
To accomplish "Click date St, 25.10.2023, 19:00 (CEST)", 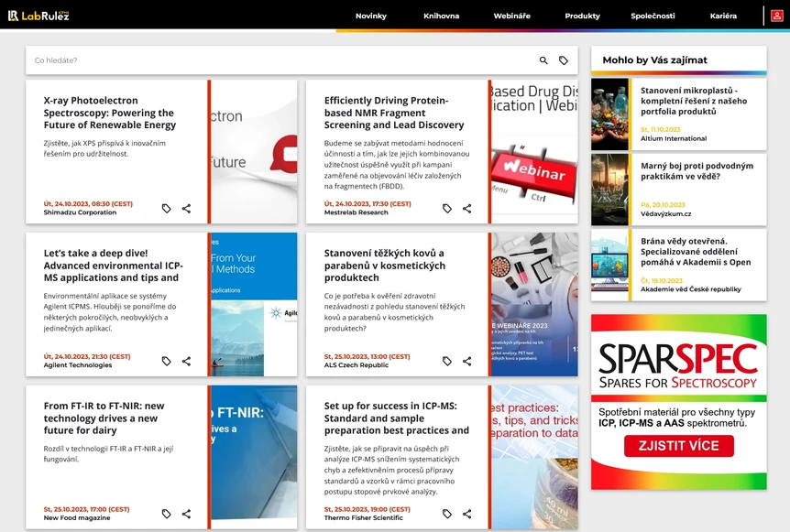I will [x=367, y=509].
